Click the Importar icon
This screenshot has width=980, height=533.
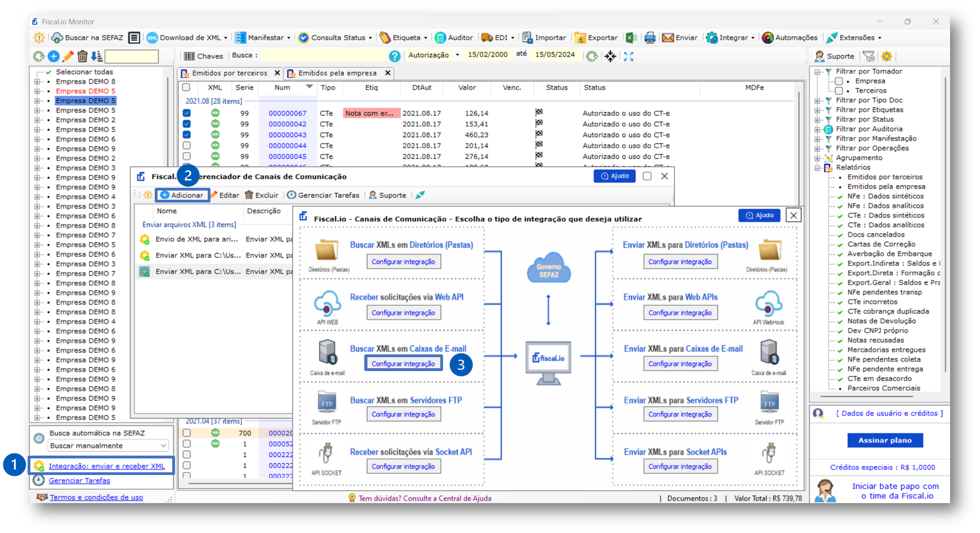527,38
